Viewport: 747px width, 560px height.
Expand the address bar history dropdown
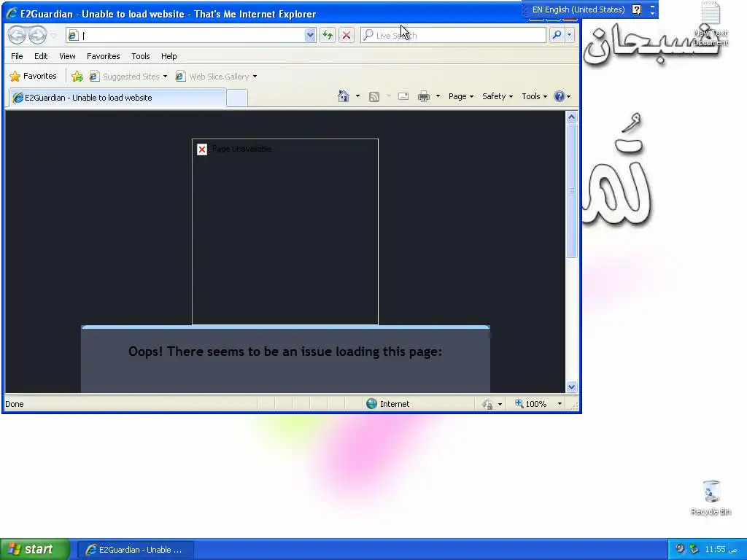(x=310, y=35)
